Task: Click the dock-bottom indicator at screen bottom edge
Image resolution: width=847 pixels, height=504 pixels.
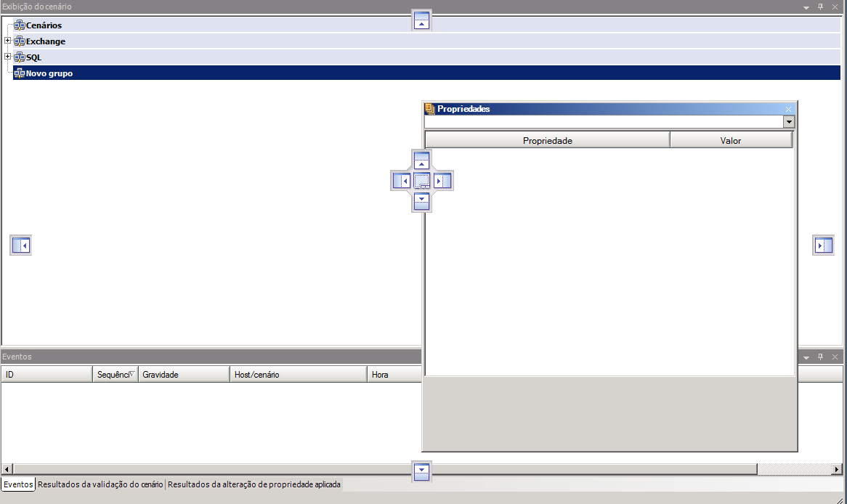Action: 421,471
